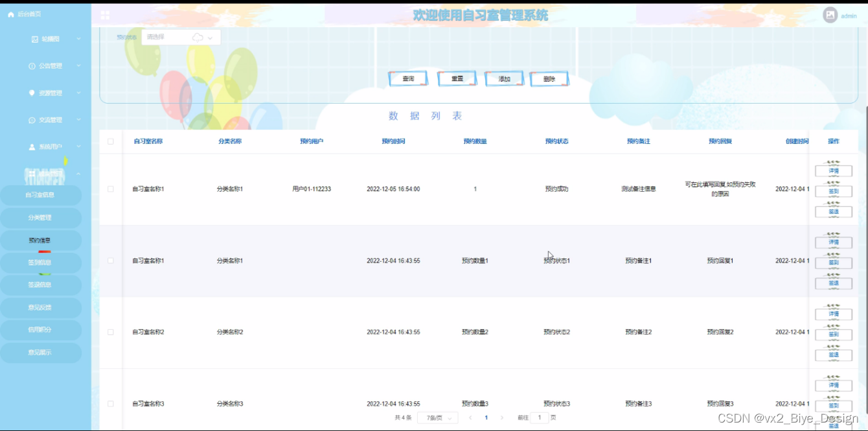
Task: Click 签到 for the 用户01-112233 row
Action: [834, 191]
